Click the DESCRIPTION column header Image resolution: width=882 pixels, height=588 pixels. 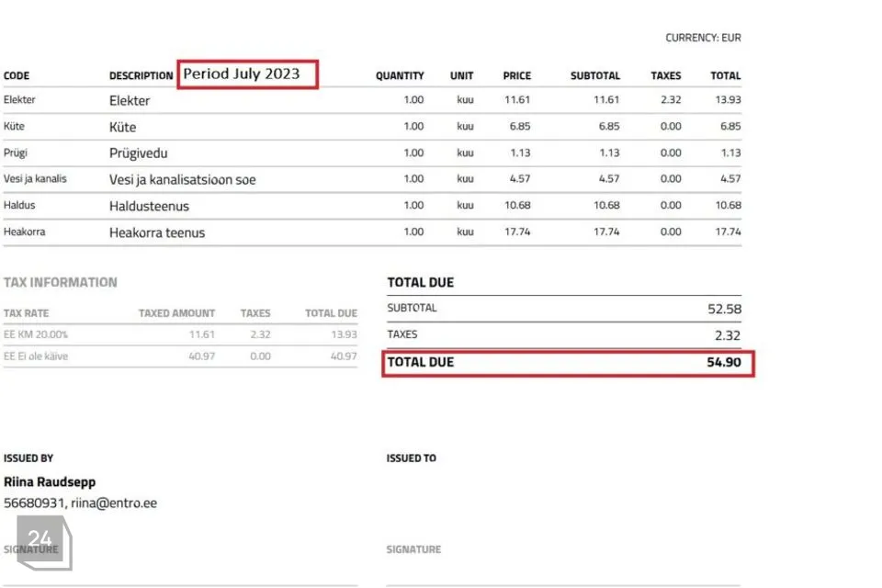pos(141,76)
